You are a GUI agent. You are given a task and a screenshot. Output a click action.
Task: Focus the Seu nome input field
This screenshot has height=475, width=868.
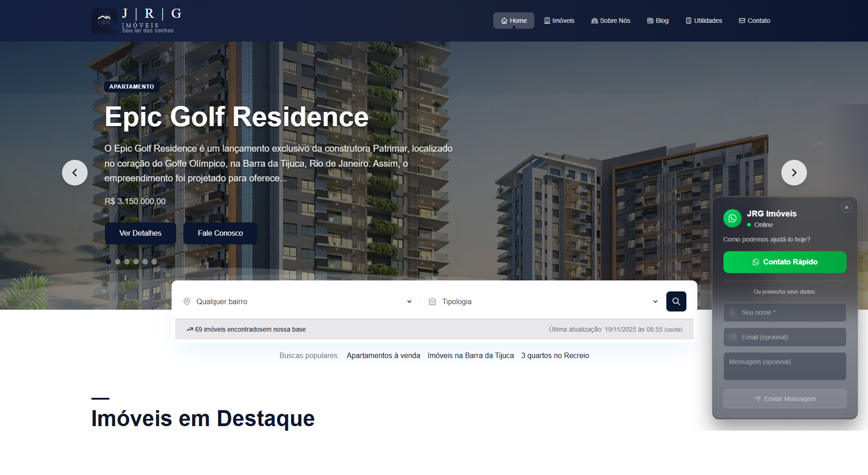(x=784, y=312)
